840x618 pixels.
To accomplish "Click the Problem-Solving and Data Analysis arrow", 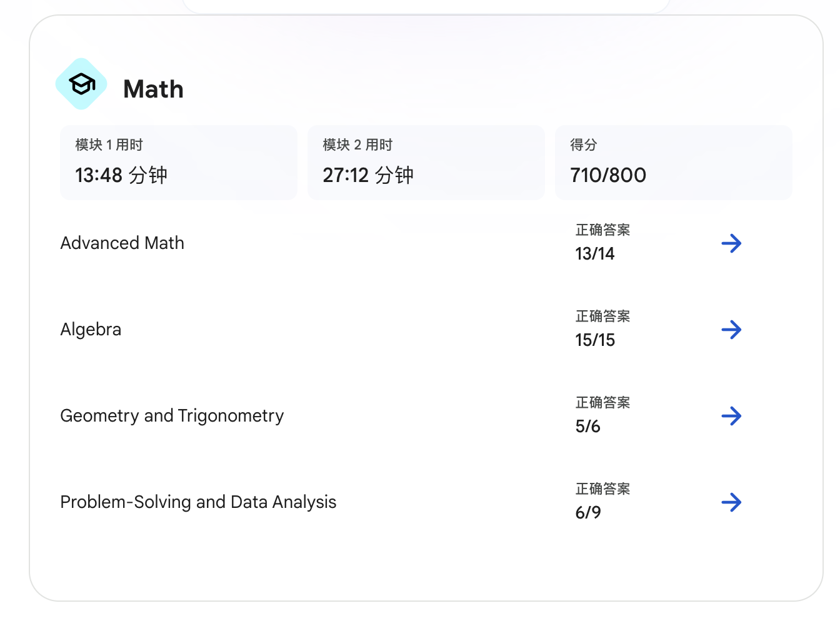I will 731,502.
